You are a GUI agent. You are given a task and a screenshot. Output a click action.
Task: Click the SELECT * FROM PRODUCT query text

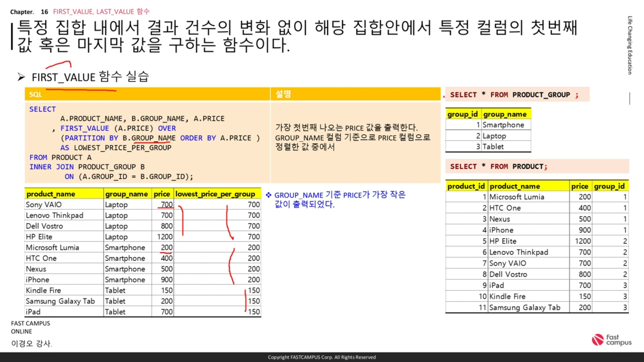pos(498,167)
